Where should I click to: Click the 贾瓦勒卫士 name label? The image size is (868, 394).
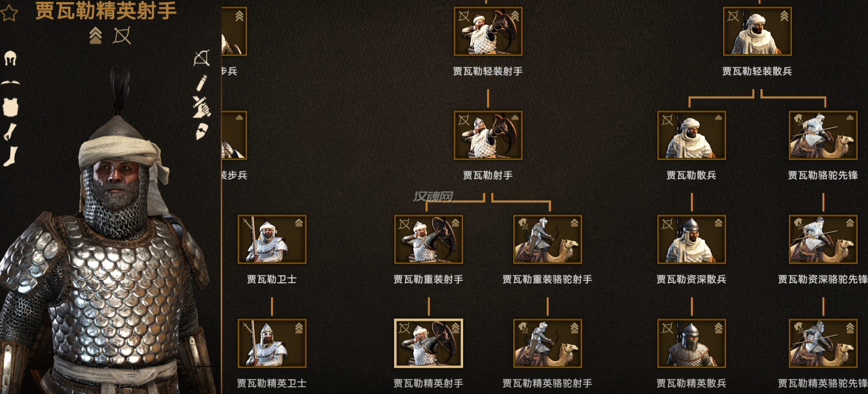point(272,279)
